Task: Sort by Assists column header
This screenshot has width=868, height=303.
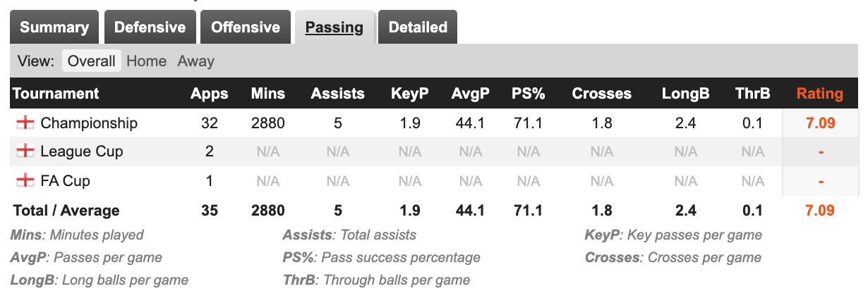Action: [x=337, y=94]
